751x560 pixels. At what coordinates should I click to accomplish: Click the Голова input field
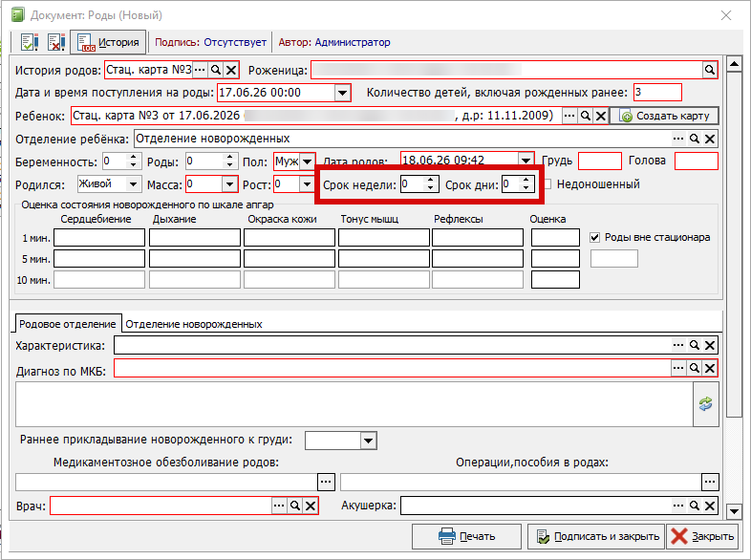point(697,161)
